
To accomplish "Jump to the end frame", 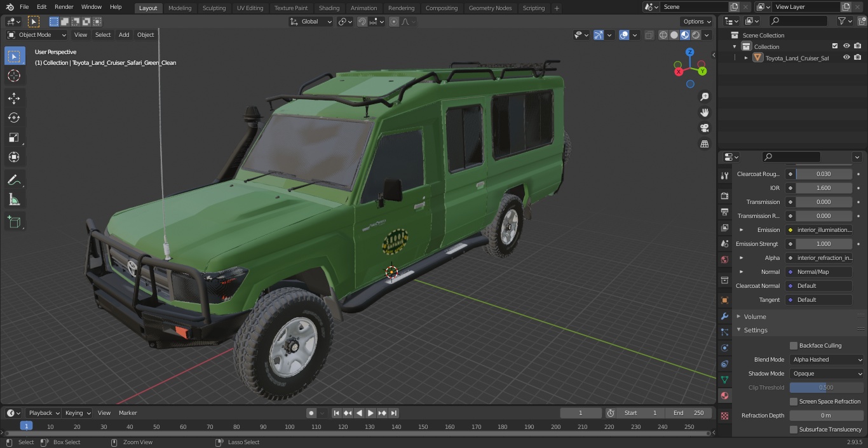I will point(394,413).
